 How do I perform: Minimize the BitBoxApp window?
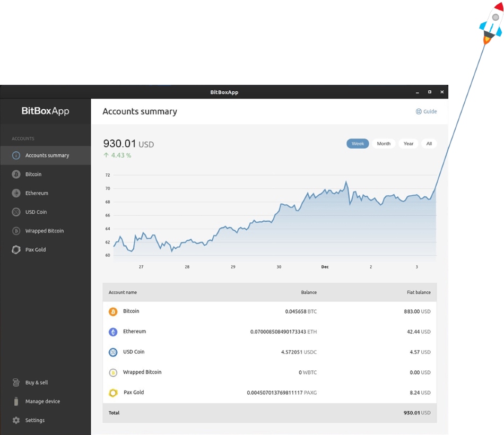417,92
